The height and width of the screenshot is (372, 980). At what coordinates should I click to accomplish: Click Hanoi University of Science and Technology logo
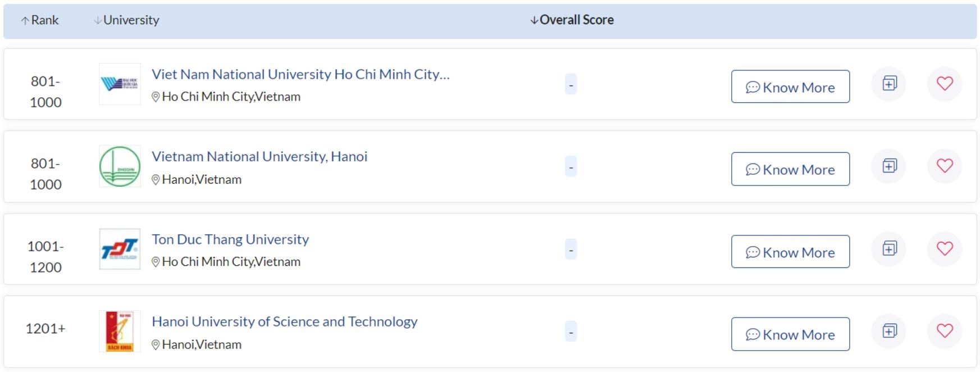[120, 332]
